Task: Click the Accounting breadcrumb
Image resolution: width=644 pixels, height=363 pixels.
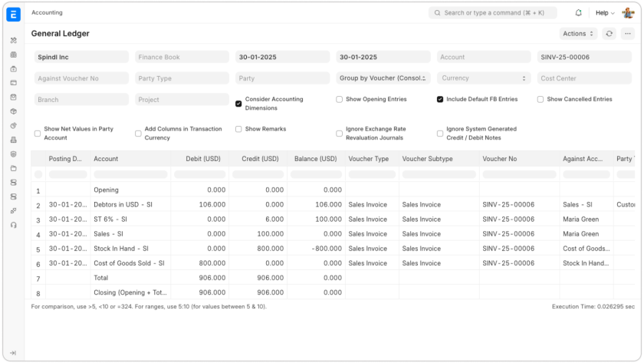Action: [47, 13]
